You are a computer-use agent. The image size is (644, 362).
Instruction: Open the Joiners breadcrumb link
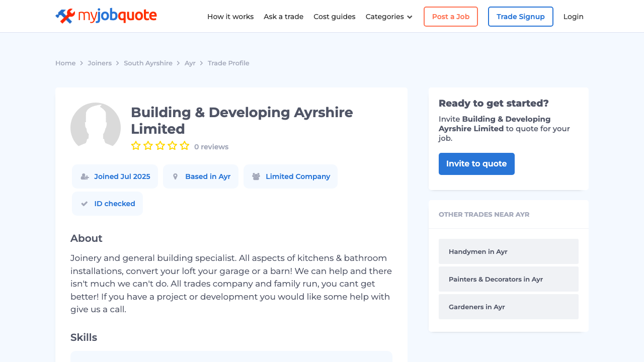tap(99, 63)
